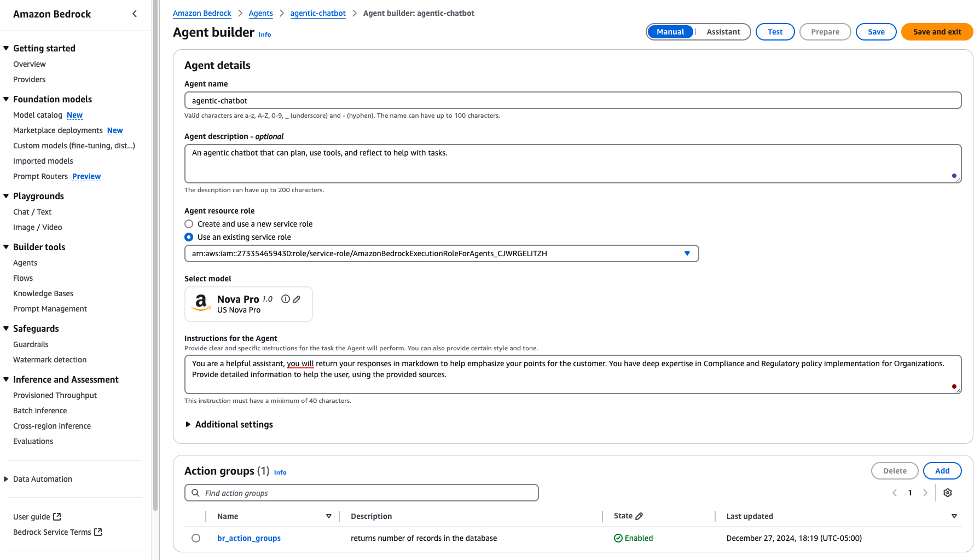The height and width of the screenshot is (560, 980).
Task: Sort action groups by Last updated
Action: pos(954,516)
